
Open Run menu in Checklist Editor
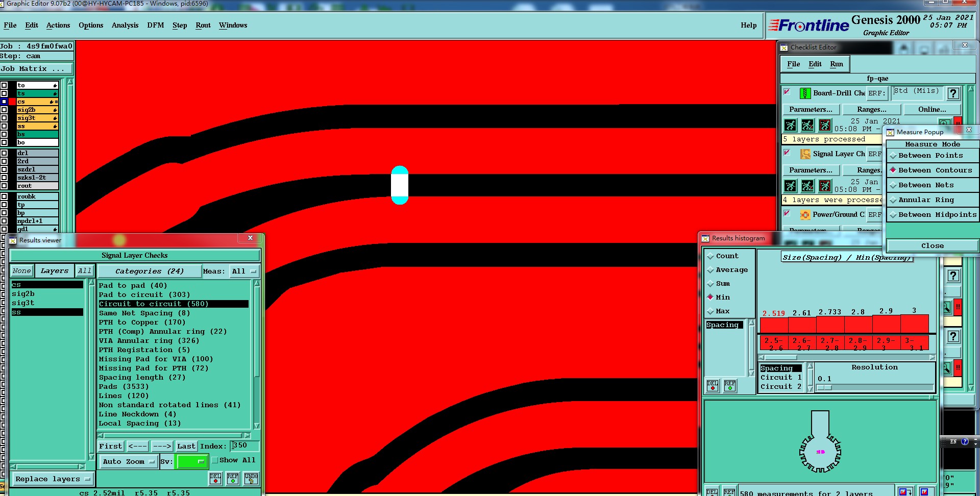coord(837,64)
